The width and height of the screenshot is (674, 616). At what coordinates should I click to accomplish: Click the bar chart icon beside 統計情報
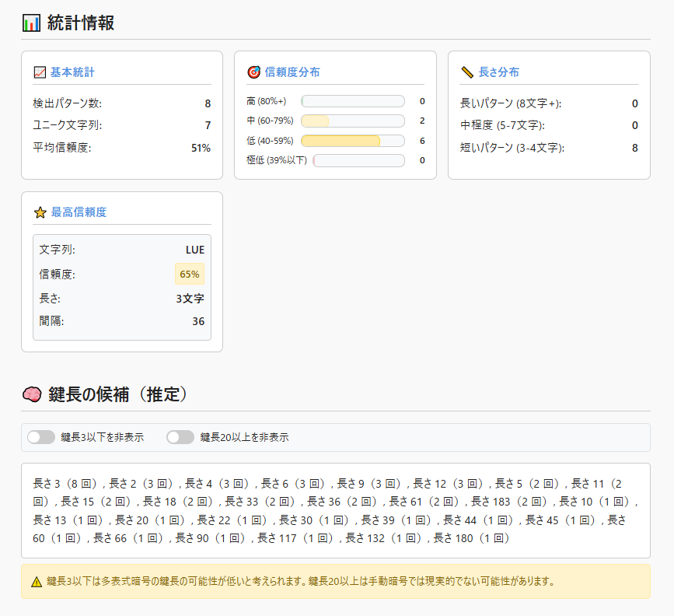[x=31, y=23]
